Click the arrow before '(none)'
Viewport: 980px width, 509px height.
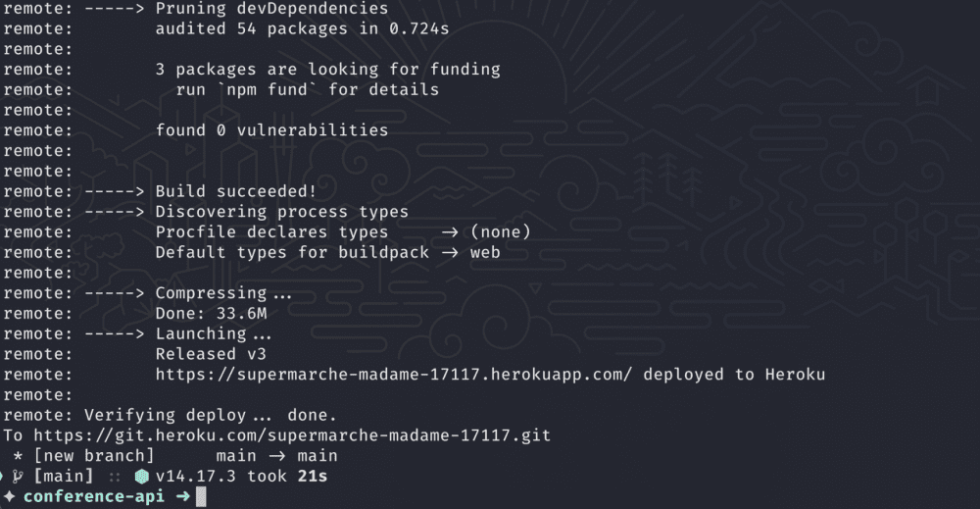(450, 232)
